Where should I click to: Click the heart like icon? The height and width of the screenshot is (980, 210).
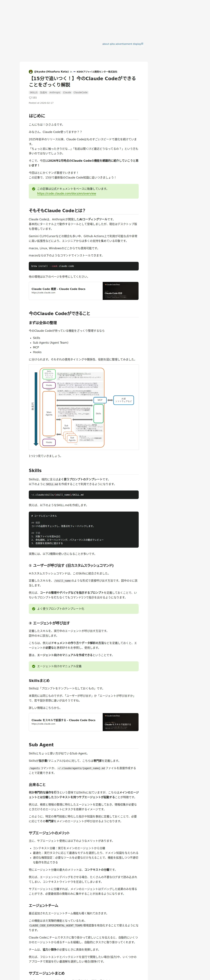pyautogui.click(x=30, y=98)
